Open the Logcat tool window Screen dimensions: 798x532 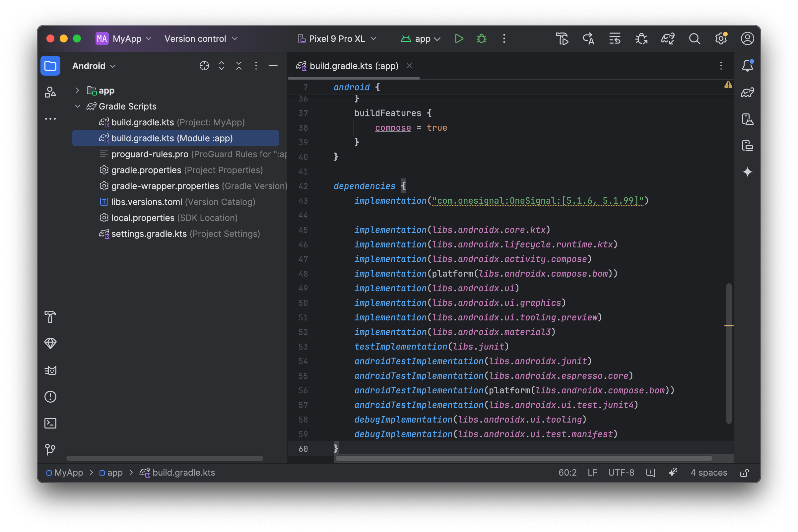pos(50,370)
